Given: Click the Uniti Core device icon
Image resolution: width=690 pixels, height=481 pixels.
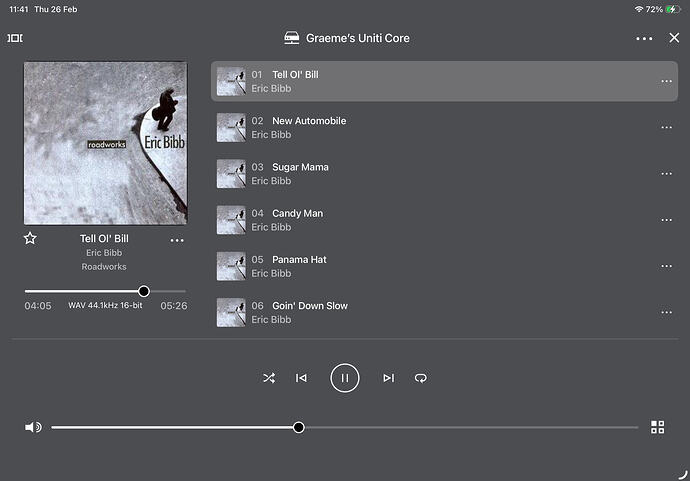Looking at the screenshot, I should click(292, 38).
